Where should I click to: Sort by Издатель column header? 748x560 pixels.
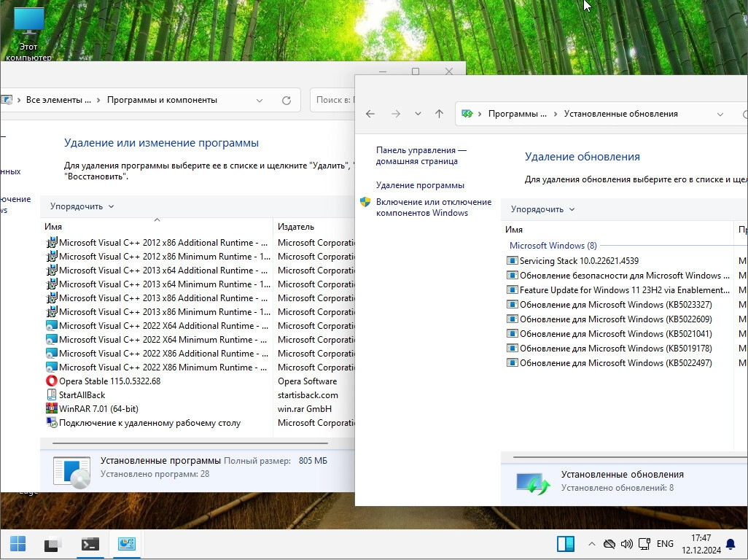tap(296, 227)
